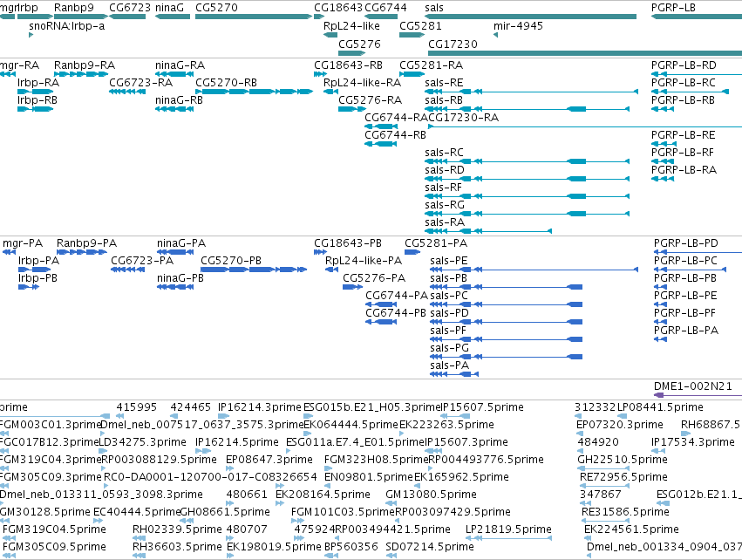The width and height of the screenshot is (742, 560).
Task: Click the RpL24-like gene label
Action: click(x=351, y=25)
